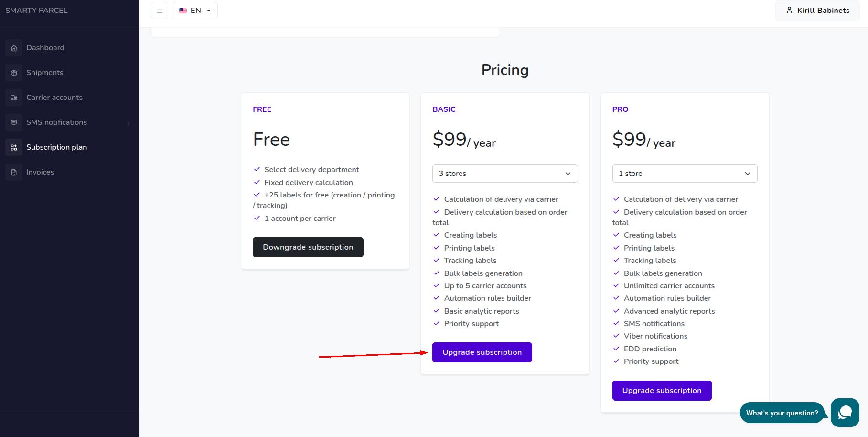
Task: Upgrade subscription to the Pro plan
Action: (662, 391)
